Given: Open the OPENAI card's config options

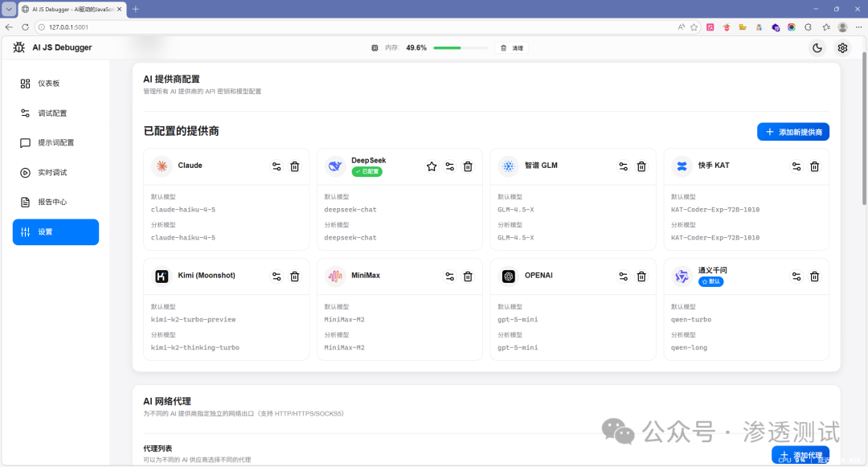Looking at the screenshot, I should click(623, 276).
